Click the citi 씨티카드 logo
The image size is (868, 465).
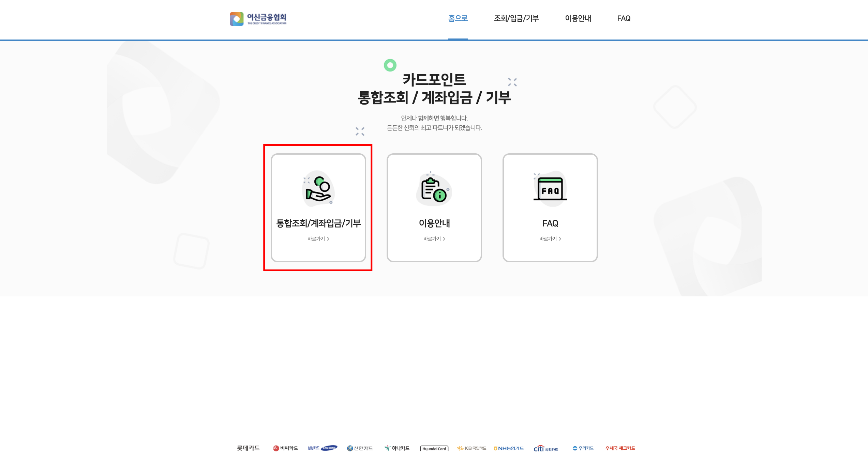tap(545, 448)
